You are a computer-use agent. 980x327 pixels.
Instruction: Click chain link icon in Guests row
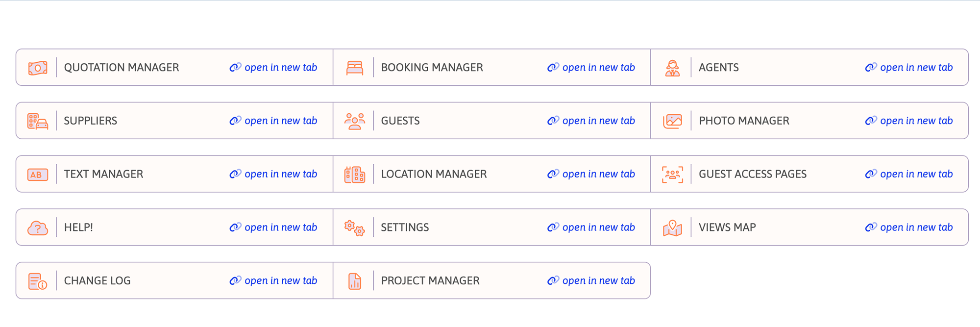553,121
